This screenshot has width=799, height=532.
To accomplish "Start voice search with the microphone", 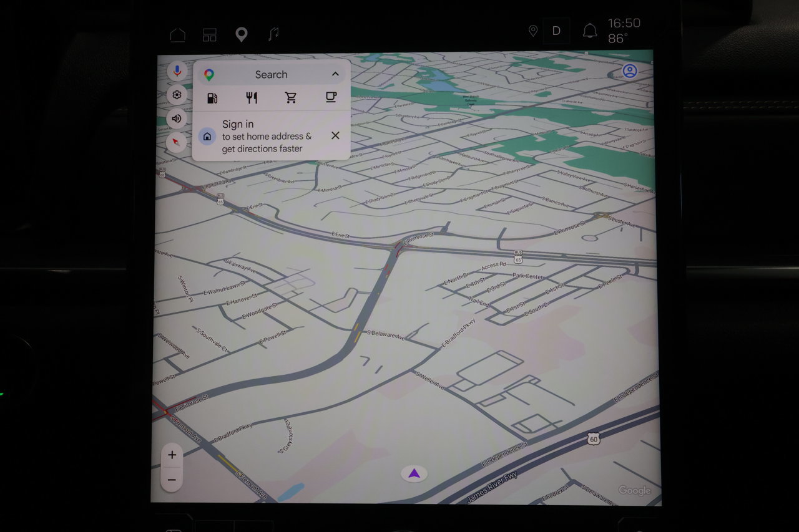I will point(177,71).
